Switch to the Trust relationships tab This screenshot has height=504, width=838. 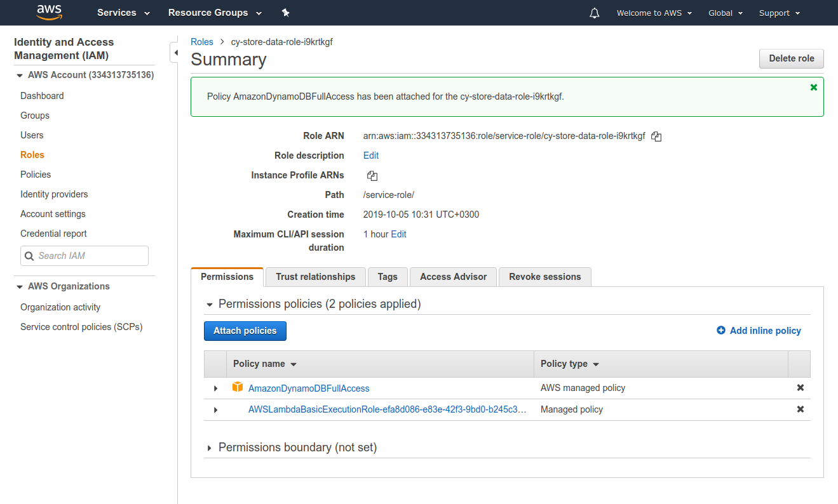coord(316,277)
